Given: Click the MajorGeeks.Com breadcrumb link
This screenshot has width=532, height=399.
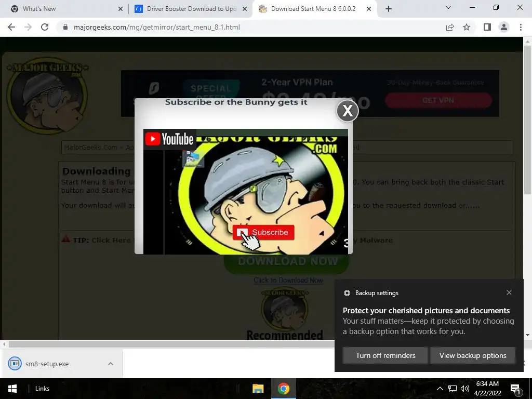Looking at the screenshot, I should 90,147.
